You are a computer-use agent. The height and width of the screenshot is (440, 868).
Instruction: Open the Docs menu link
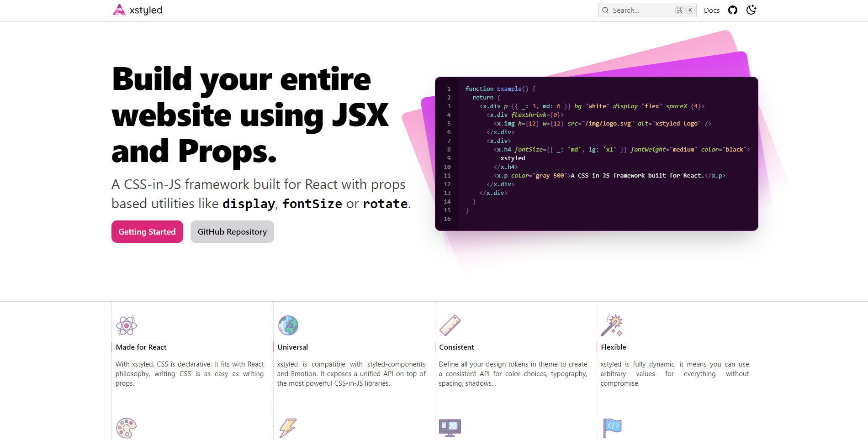pyautogui.click(x=711, y=10)
